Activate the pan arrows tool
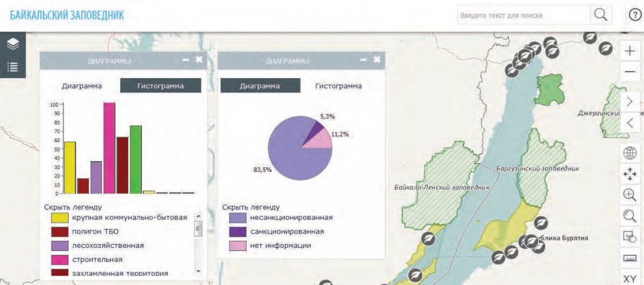644x285 pixels. click(x=630, y=174)
